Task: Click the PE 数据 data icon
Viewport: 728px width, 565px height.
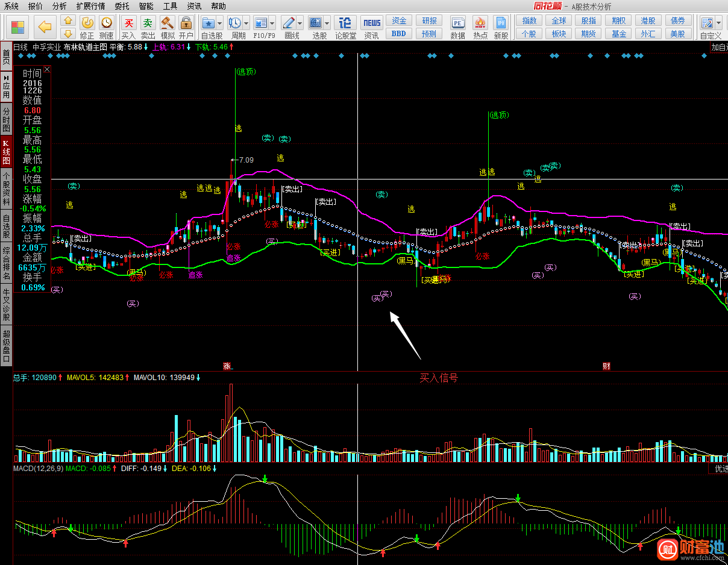Action: 457,23
